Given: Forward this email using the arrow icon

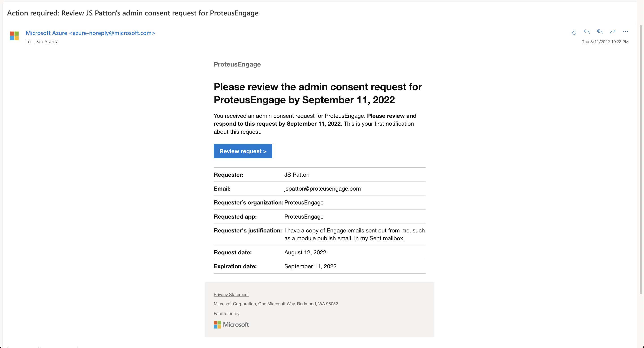Looking at the screenshot, I should (612, 32).
